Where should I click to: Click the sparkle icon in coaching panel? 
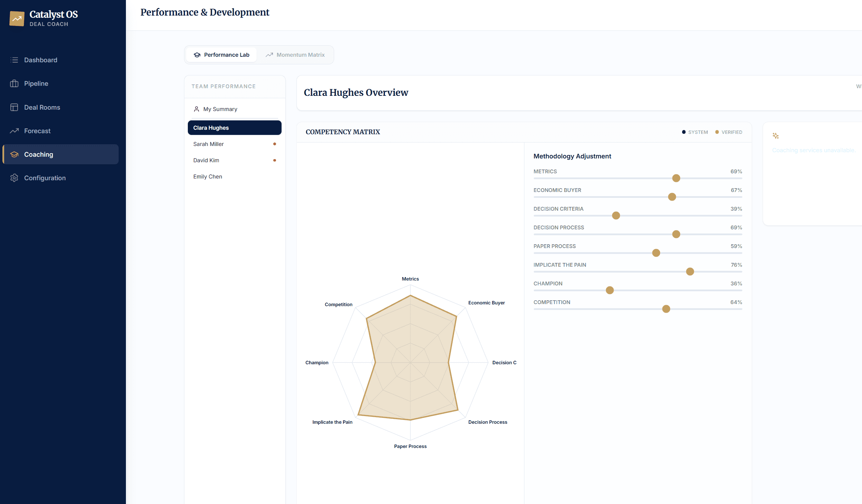(x=776, y=136)
